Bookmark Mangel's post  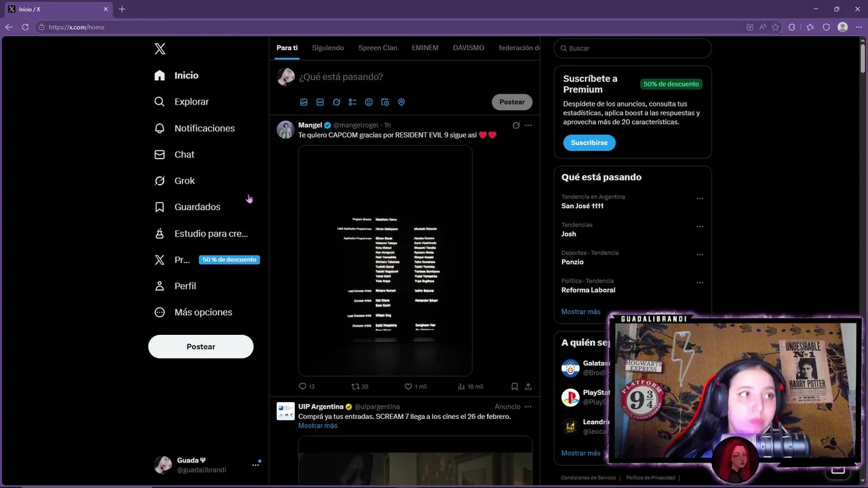click(515, 386)
